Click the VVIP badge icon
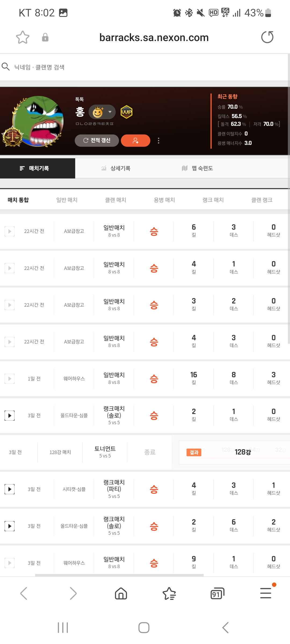Image resolution: width=290 pixels, height=644 pixels. click(x=126, y=112)
